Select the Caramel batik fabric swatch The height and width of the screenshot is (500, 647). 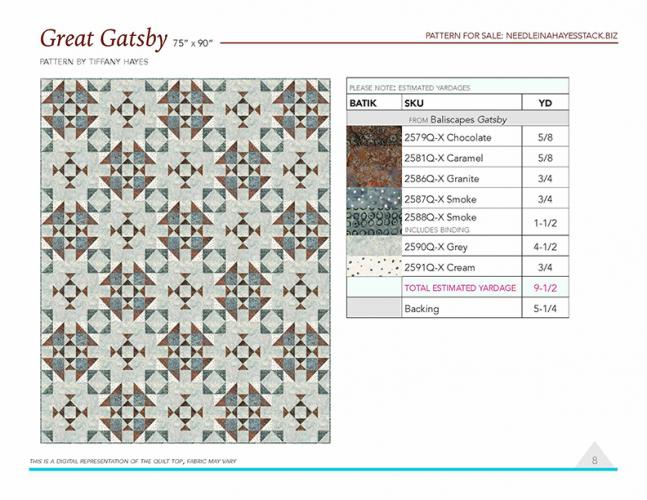(x=373, y=158)
